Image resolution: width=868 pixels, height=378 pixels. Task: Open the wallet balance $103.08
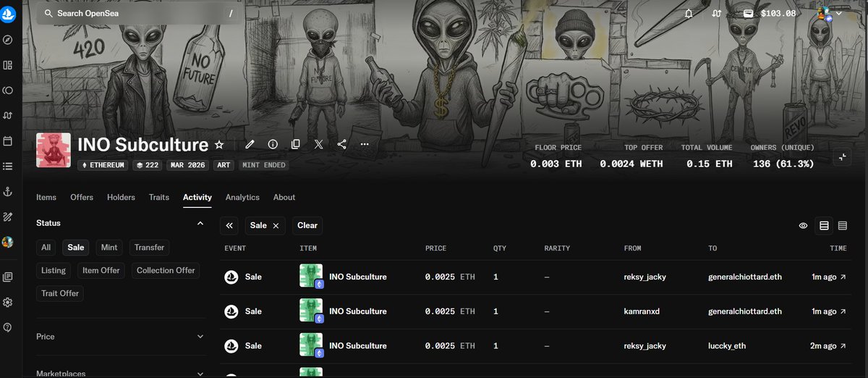click(x=770, y=13)
